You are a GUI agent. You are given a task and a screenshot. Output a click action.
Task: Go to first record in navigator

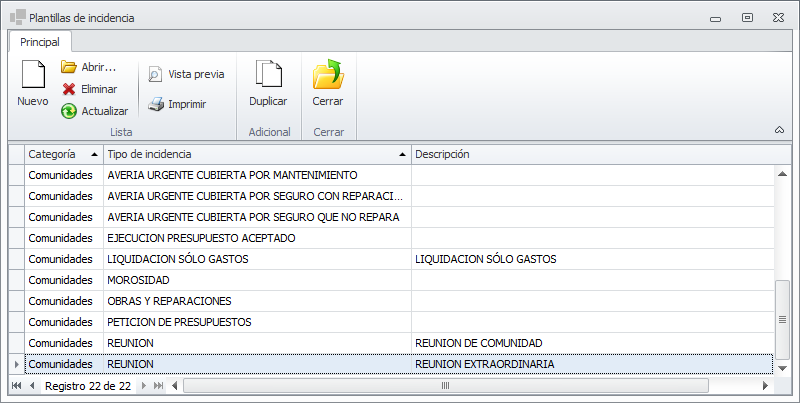(16, 386)
